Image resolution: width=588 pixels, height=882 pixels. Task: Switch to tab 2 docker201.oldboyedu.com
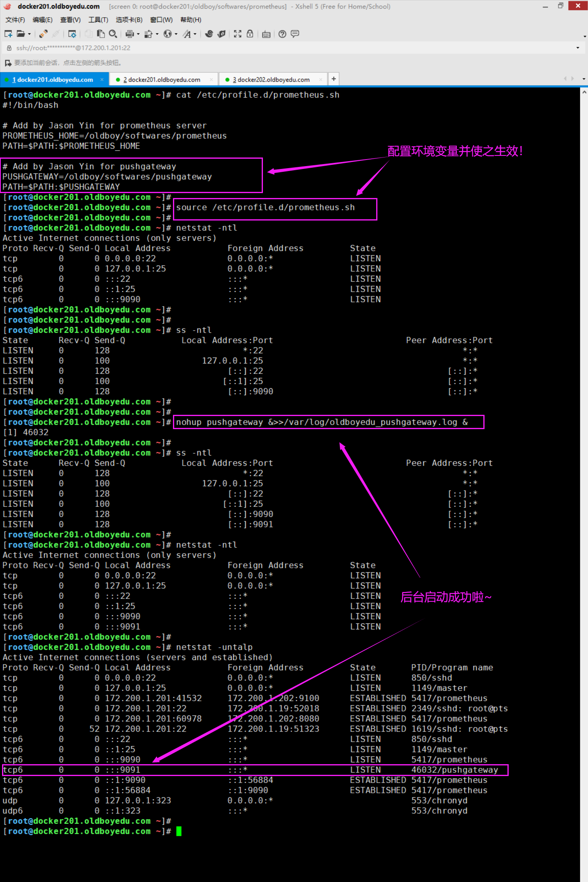(162, 79)
